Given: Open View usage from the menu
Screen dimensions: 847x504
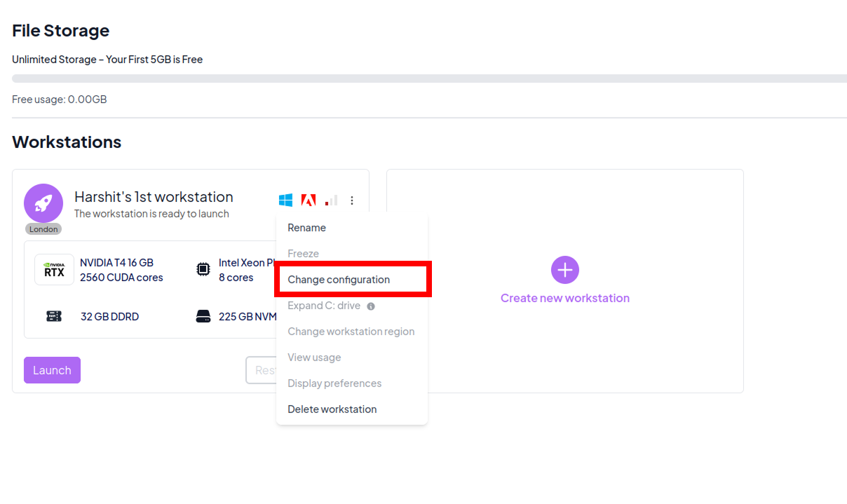Looking at the screenshot, I should [314, 357].
